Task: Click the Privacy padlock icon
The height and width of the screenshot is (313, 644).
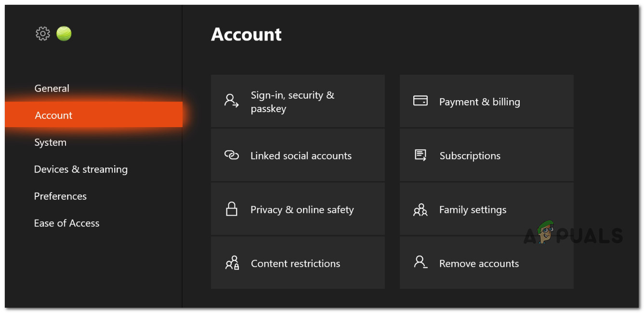Action: click(232, 209)
